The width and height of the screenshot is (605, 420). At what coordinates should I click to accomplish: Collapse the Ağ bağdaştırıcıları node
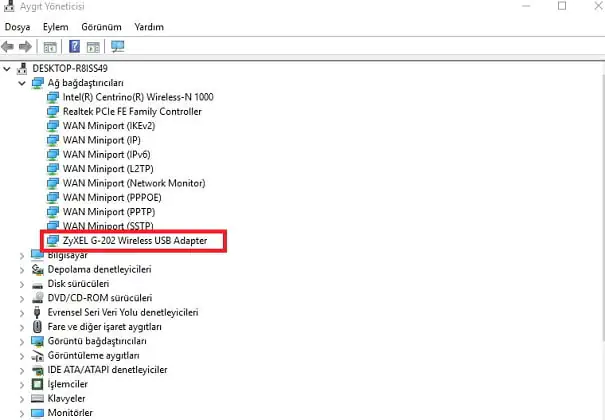click(22, 83)
